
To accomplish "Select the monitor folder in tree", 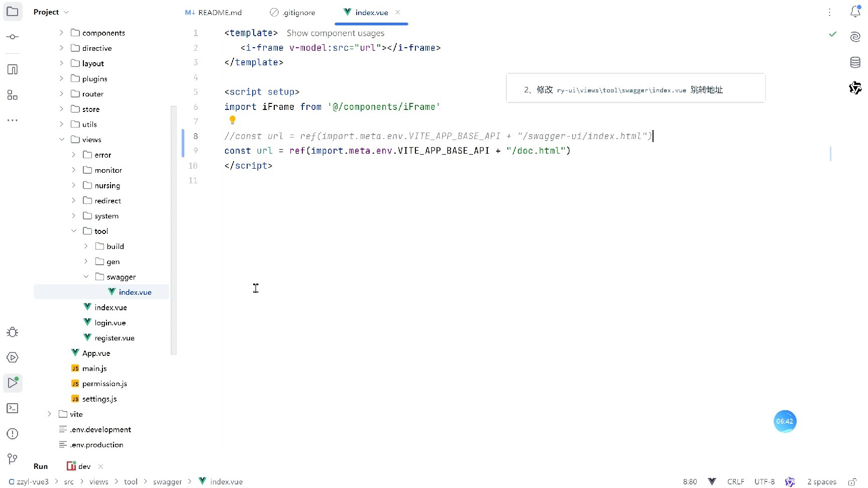I will [108, 170].
